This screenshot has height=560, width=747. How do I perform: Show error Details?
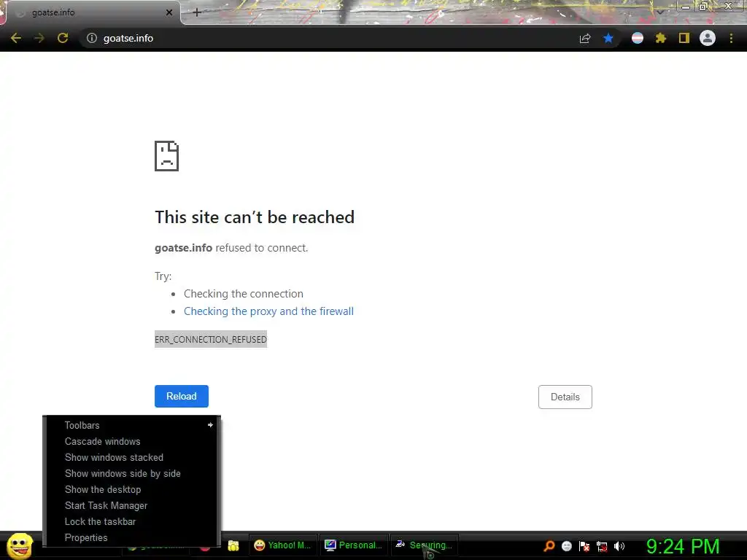click(565, 397)
